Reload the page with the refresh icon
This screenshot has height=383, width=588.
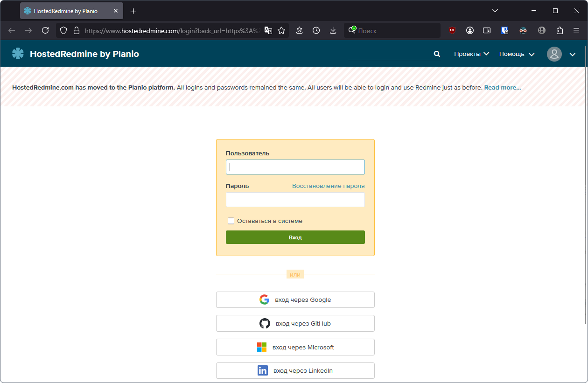(45, 30)
